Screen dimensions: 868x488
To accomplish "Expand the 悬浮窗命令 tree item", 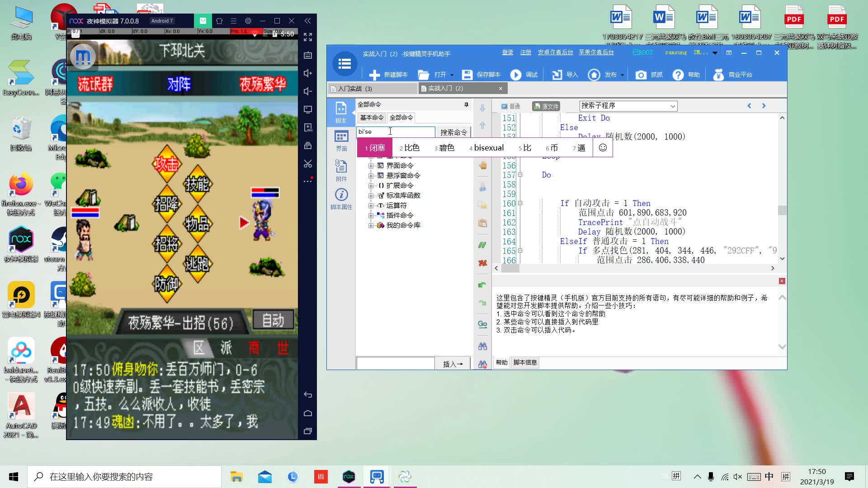I will coord(371,175).
